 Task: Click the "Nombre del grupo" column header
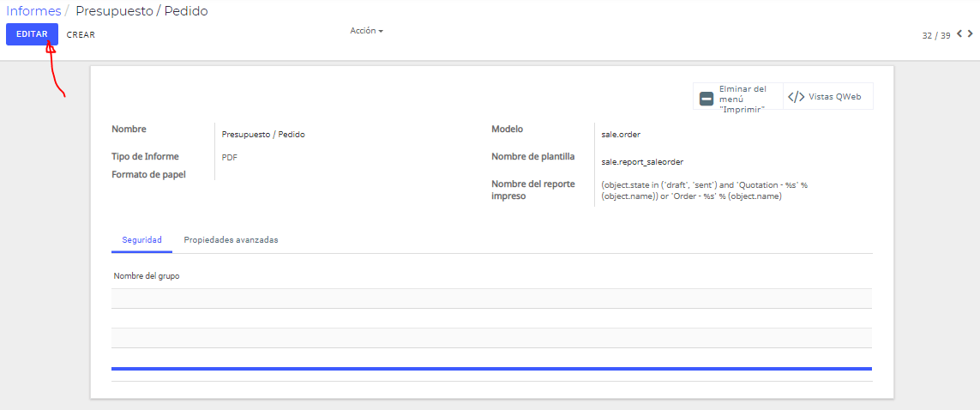coord(147,275)
